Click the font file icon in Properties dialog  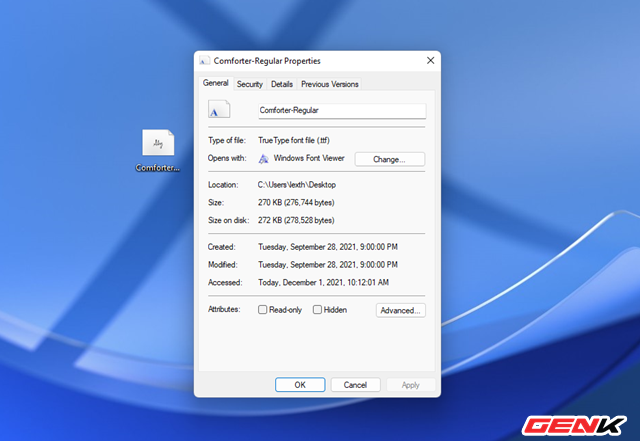coord(219,109)
